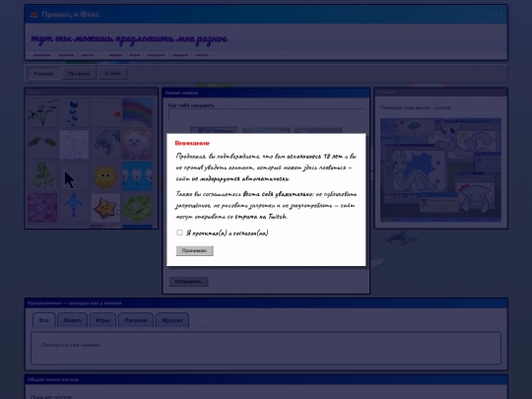This screenshot has height=399, width=532.
Task: Click the "Перетащи сюда мысли… (шутка)" text
Action: tap(416, 107)
